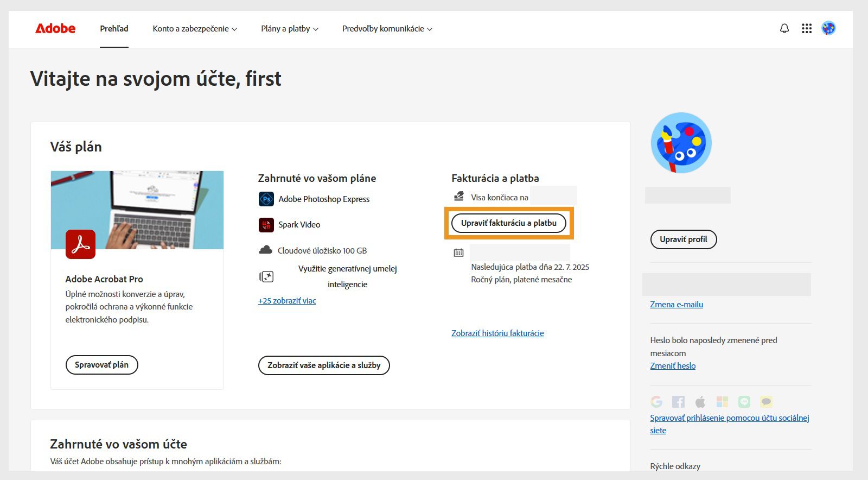Click the Adobe Acrobat Pro icon
Screen dimensions: 868x480
(80, 244)
